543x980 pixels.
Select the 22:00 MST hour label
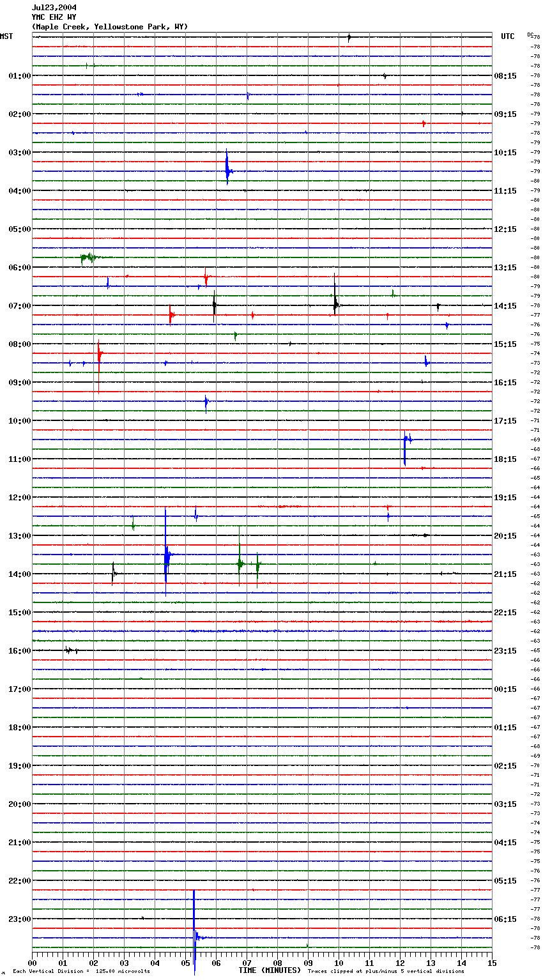[20, 881]
